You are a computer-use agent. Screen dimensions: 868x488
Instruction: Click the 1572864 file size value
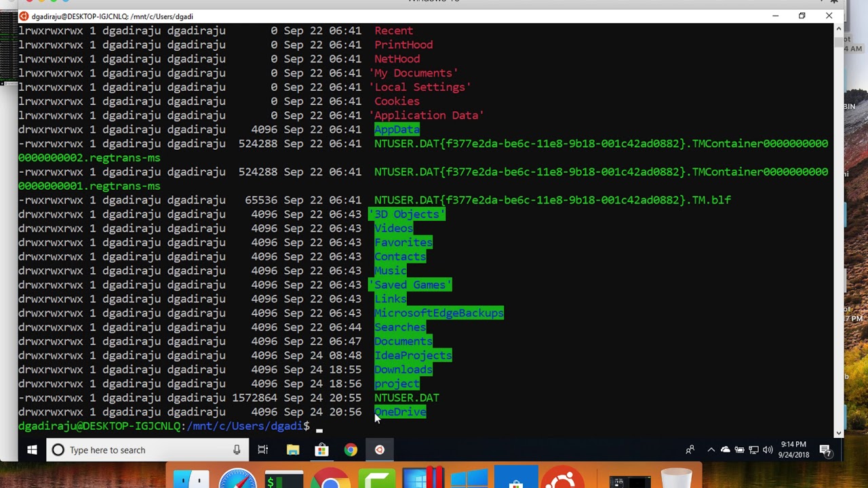point(255,398)
